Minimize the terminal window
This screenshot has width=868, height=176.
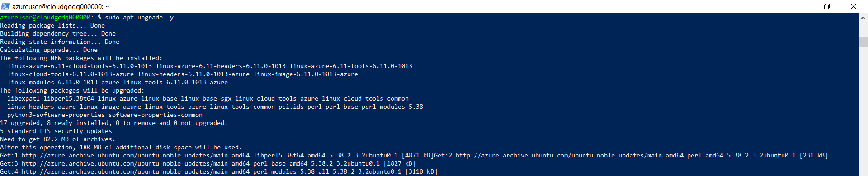pyautogui.click(x=801, y=6)
